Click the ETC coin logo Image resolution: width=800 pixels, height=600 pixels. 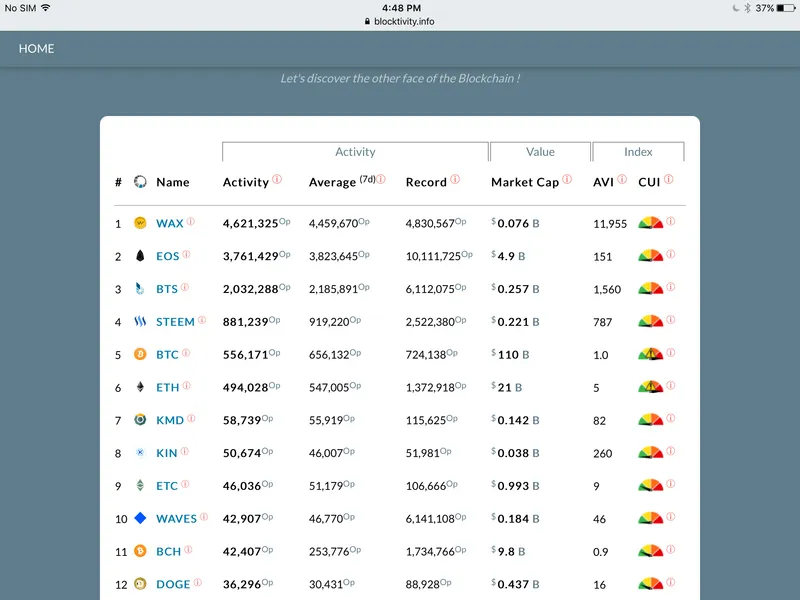(140, 485)
